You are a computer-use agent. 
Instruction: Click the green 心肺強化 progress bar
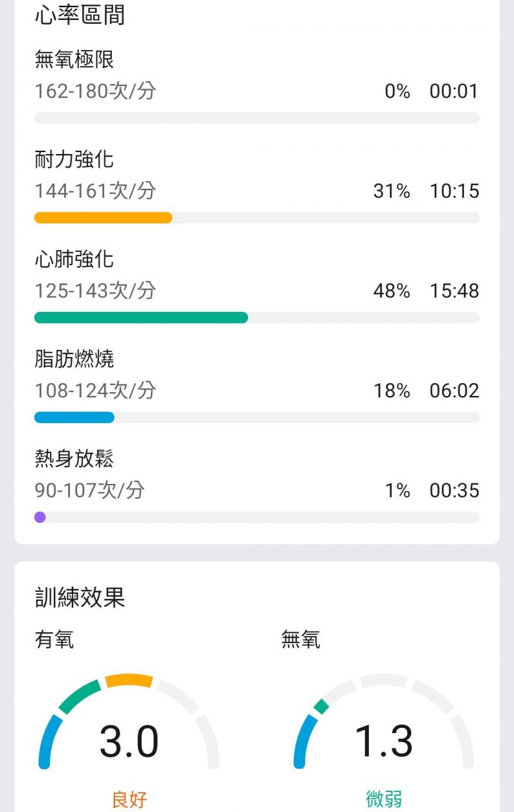(141, 318)
